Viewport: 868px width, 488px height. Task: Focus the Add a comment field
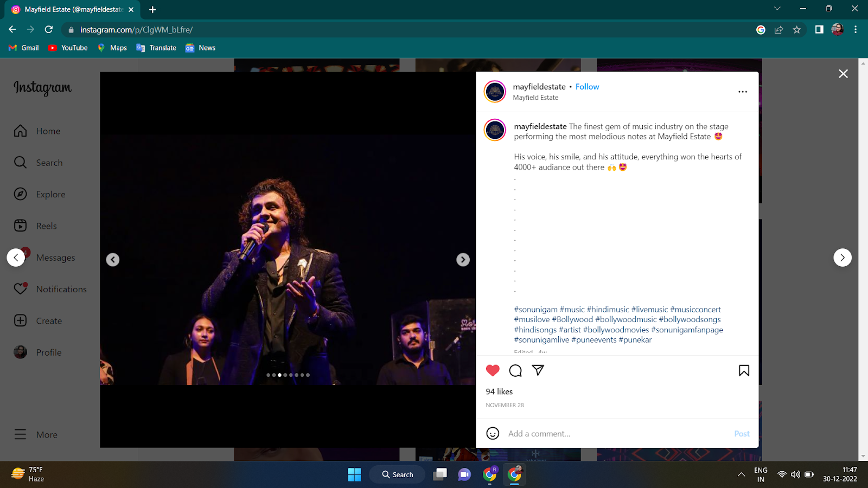[616, 434]
